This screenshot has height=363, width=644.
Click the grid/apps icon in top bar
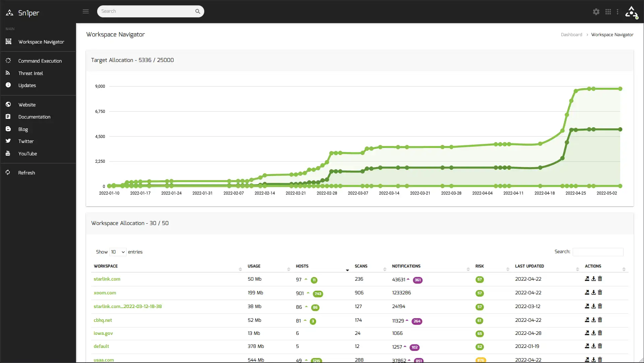[608, 11]
